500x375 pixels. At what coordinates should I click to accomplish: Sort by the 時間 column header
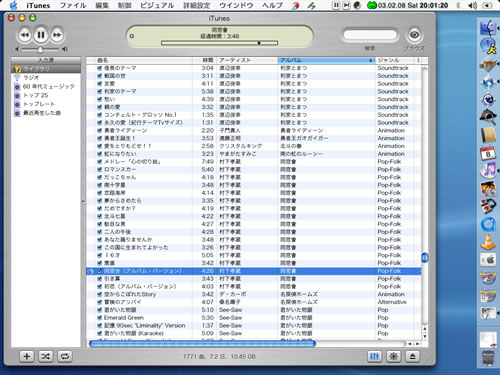coord(205,60)
